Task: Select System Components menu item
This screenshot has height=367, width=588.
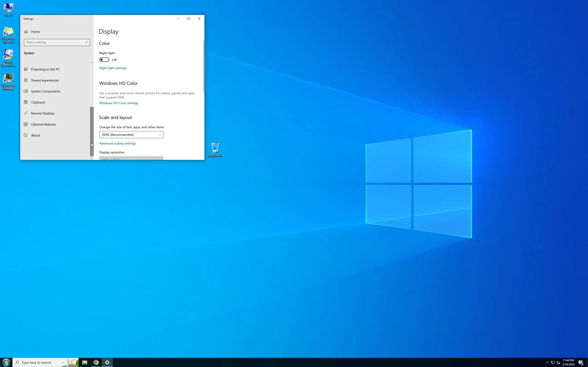Action: click(45, 91)
